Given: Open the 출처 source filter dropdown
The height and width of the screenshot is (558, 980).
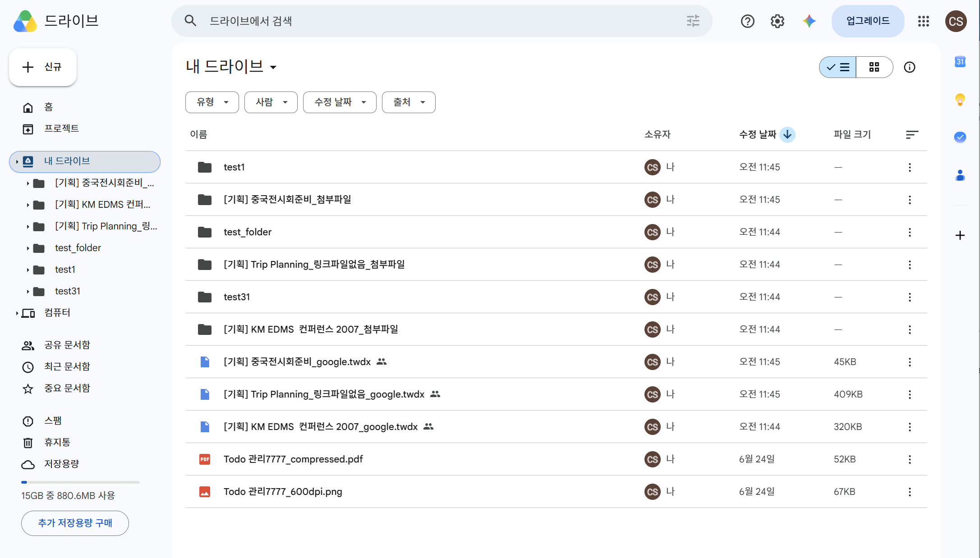Looking at the screenshot, I should [409, 102].
